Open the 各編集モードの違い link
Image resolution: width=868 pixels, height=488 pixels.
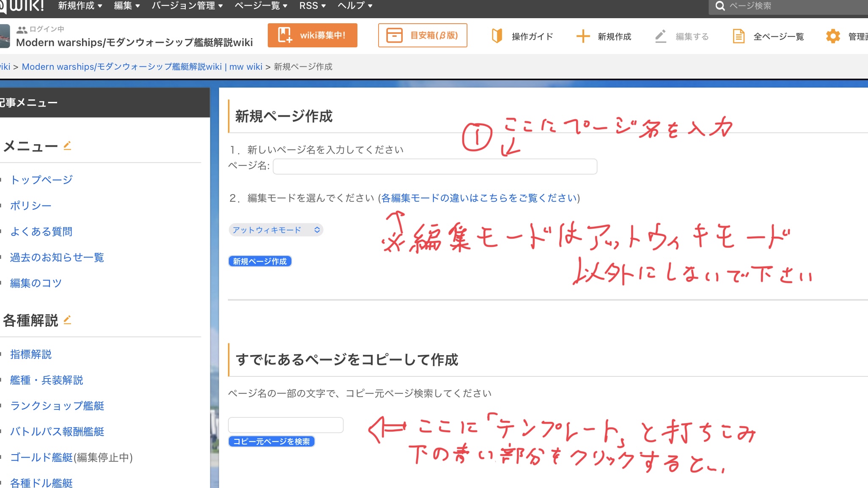(479, 198)
